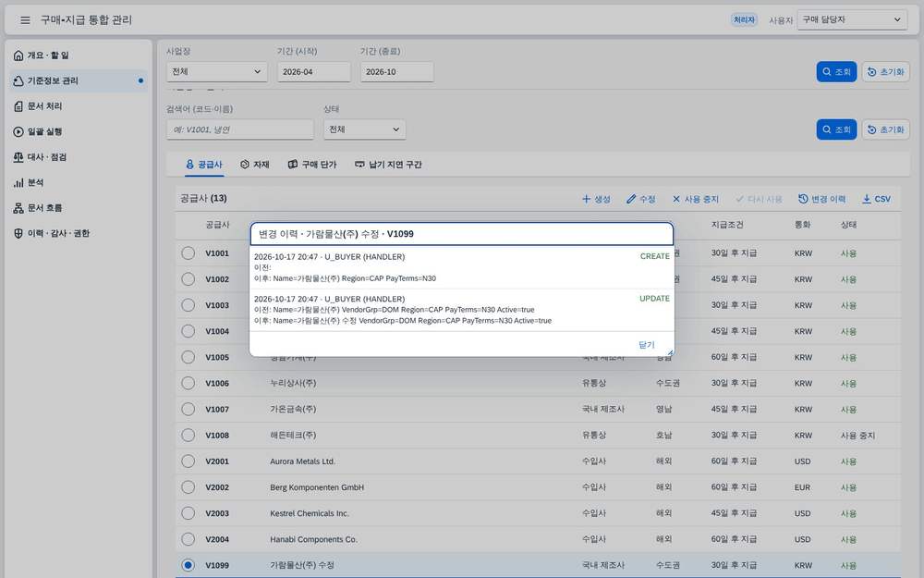Switch to the 납기 지연 구간 tab
Screen dimensions: 924x578
388,165
